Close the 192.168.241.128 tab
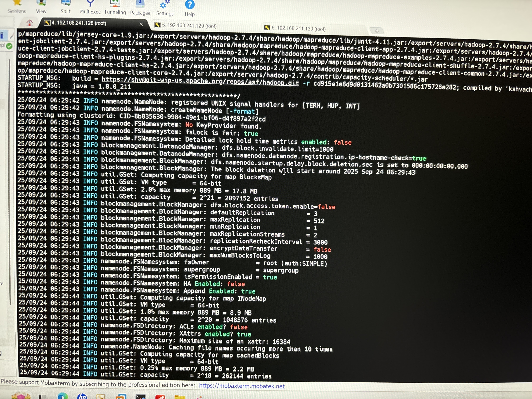The image size is (532, 399). coord(141,24)
